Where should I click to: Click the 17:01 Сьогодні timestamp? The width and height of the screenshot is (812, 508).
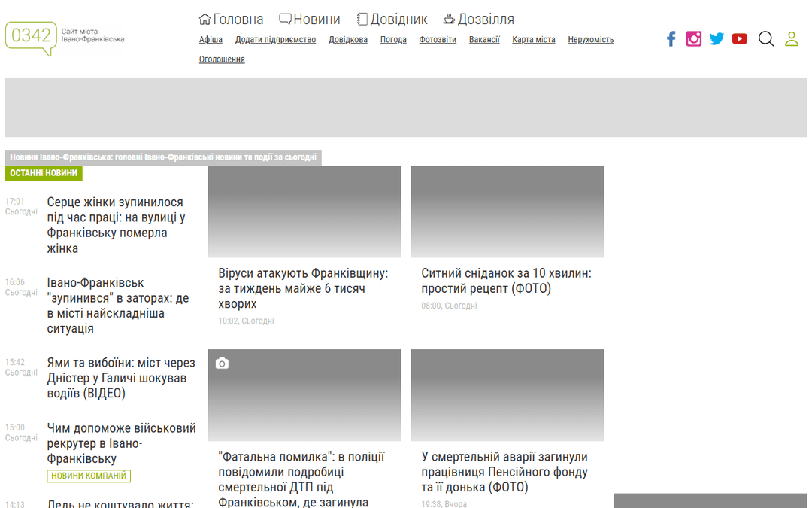[21, 206]
